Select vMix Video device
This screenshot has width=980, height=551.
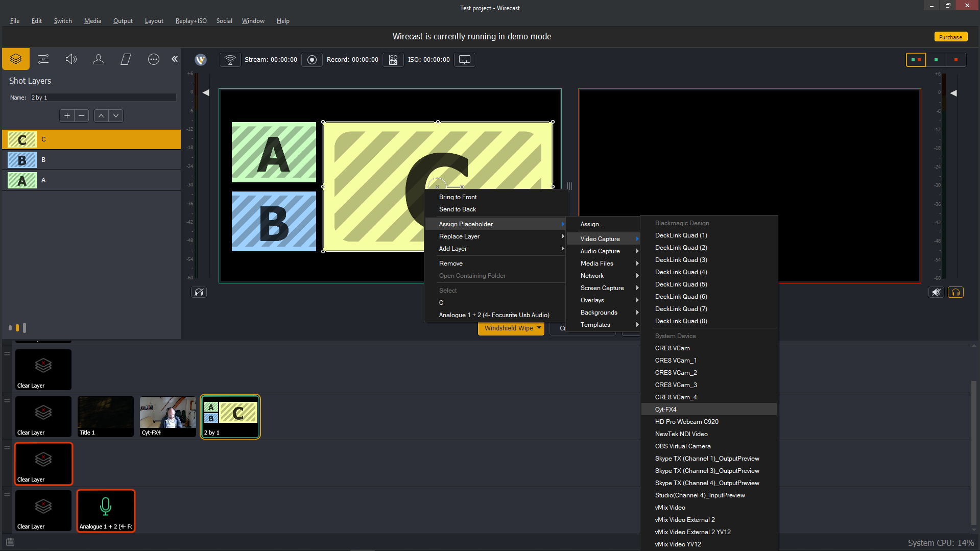[709, 508]
